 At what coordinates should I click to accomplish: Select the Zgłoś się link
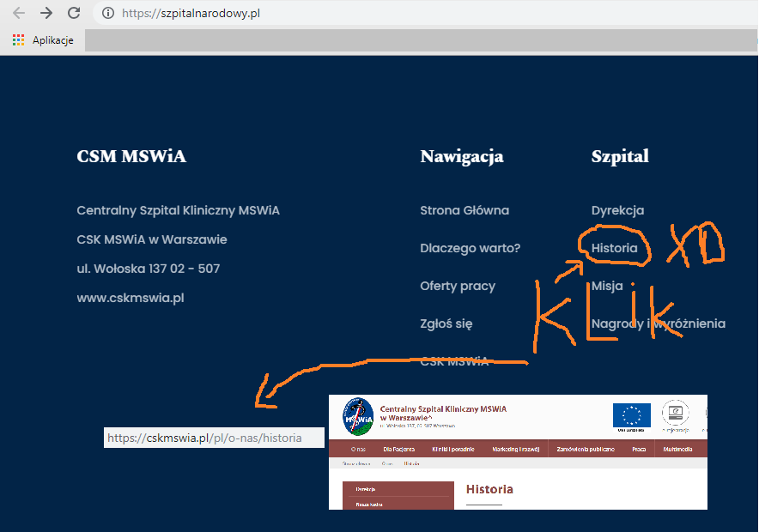pyautogui.click(x=446, y=323)
